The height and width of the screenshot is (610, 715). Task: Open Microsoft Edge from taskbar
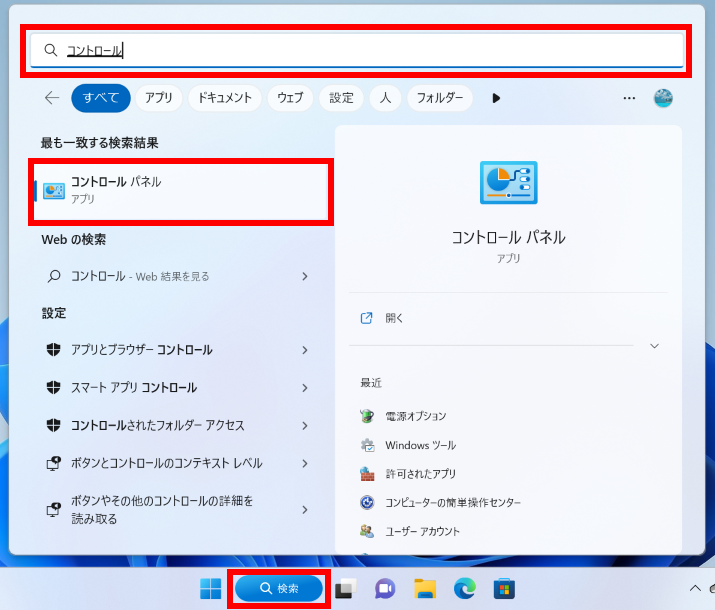465,589
